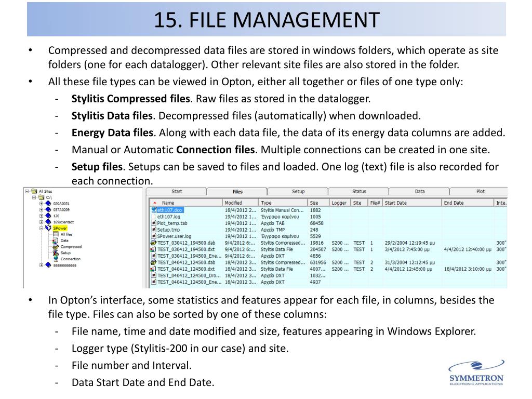Expand the 020A0031 site node
The image size is (532, 399).
pyautogui.click(x=41, y=204)
